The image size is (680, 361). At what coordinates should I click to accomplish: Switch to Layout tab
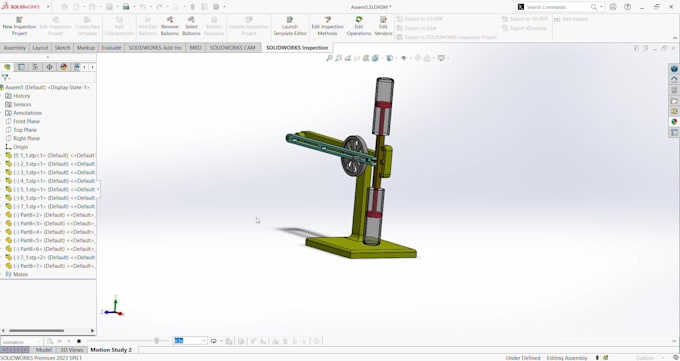click(40, 48)
